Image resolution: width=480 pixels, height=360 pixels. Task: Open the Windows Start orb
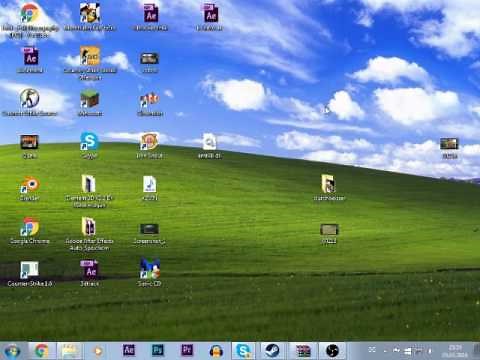click(12, 351)
